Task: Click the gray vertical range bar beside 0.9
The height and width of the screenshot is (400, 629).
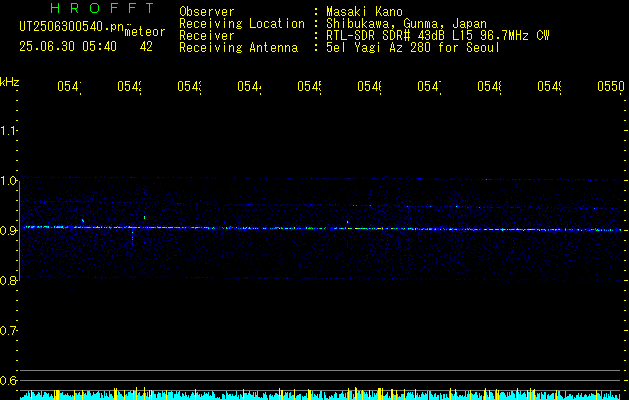Action: point(20,230)
